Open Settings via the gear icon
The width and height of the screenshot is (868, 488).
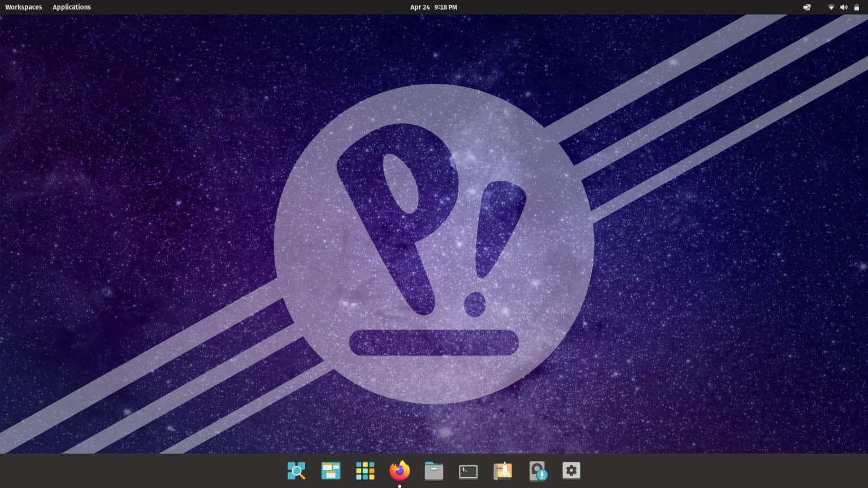click(571, 470)
